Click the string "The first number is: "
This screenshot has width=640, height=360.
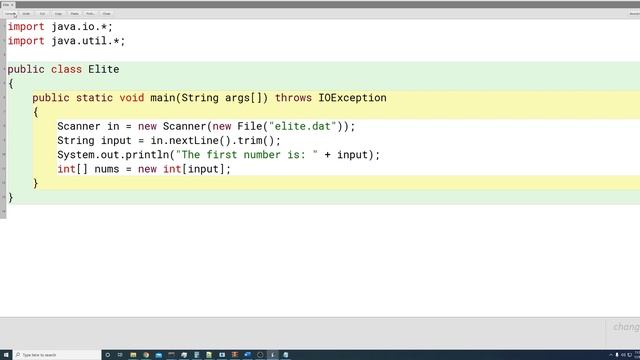247,155
